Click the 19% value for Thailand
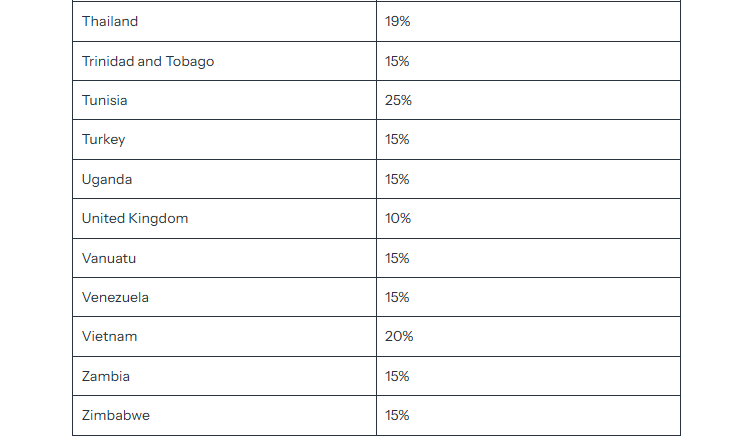 coord(397,22)
